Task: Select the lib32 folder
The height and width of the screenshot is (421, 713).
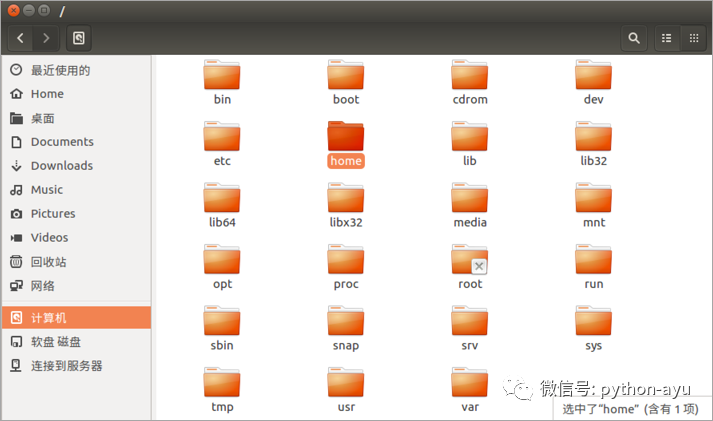Action: (x=593, y=144)
